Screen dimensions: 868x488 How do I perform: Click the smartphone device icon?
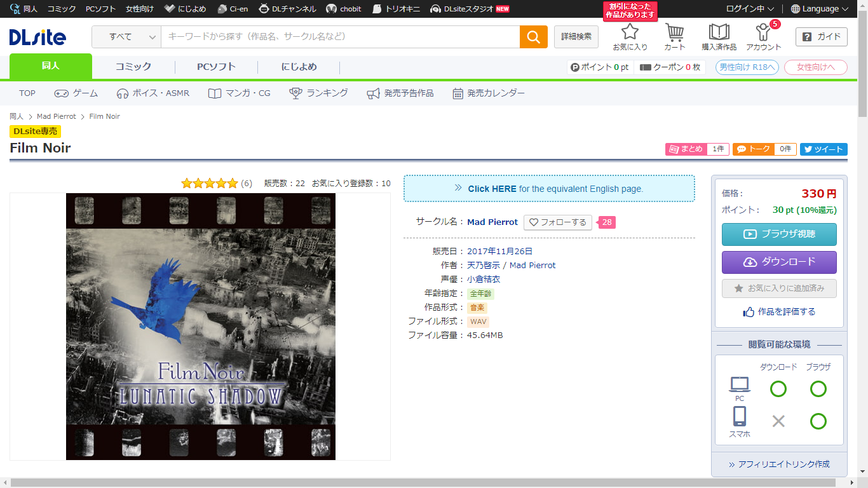point(739,417)
